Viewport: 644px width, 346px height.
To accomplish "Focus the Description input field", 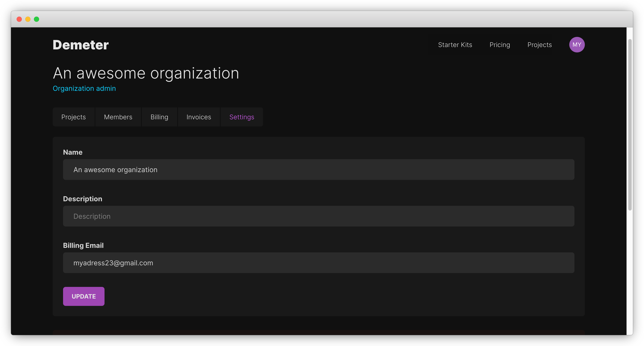I will [319, 216].
